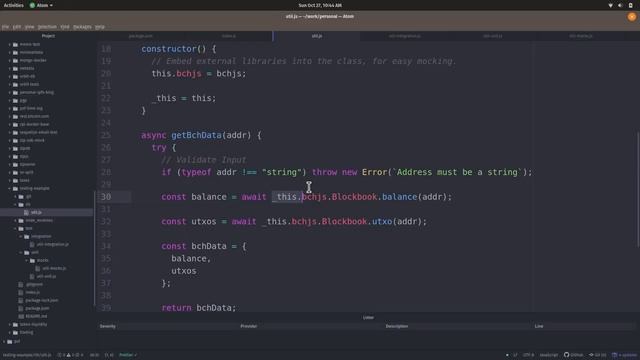Click the Activities button
The width and height of the screenshot is (640, 360).
click(x=13, y=5)
